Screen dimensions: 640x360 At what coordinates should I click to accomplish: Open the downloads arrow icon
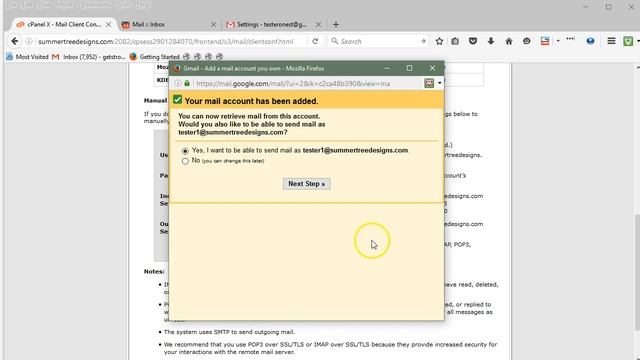[491, 41]
